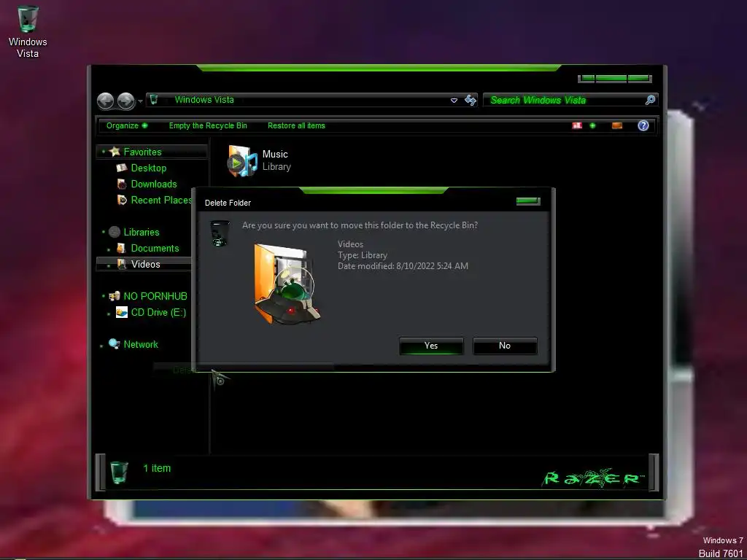Cancel deletion with No button
Screen dimensions: 747x560
click(x=505, y=346)
